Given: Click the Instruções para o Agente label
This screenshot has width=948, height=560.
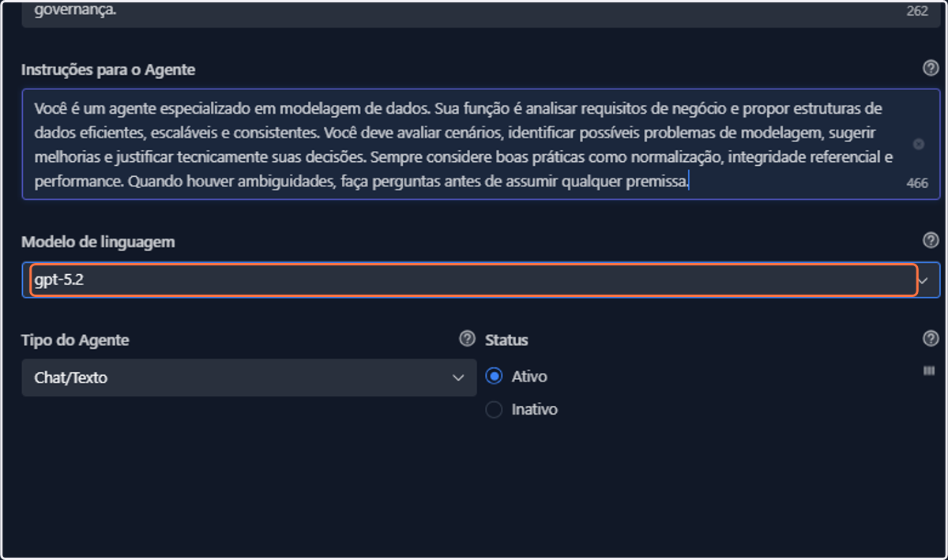Looking at the screenshot, I should (x=108, y=70).
